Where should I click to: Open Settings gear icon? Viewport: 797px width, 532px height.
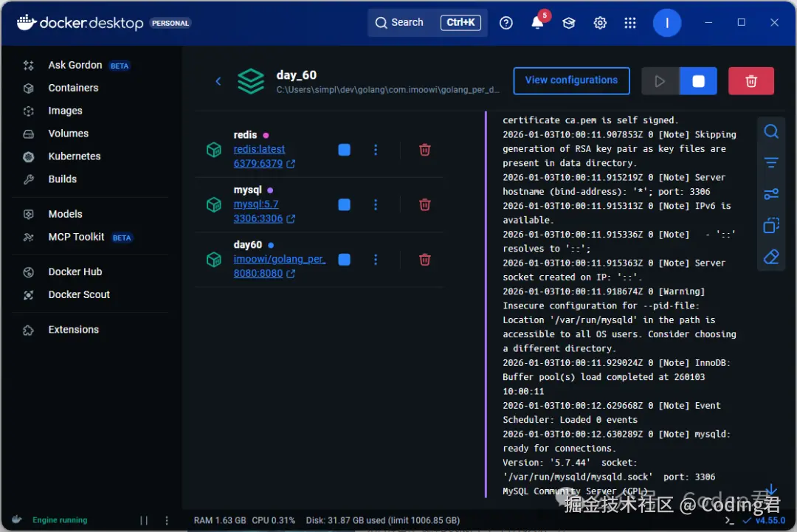[x=600, y=23]
